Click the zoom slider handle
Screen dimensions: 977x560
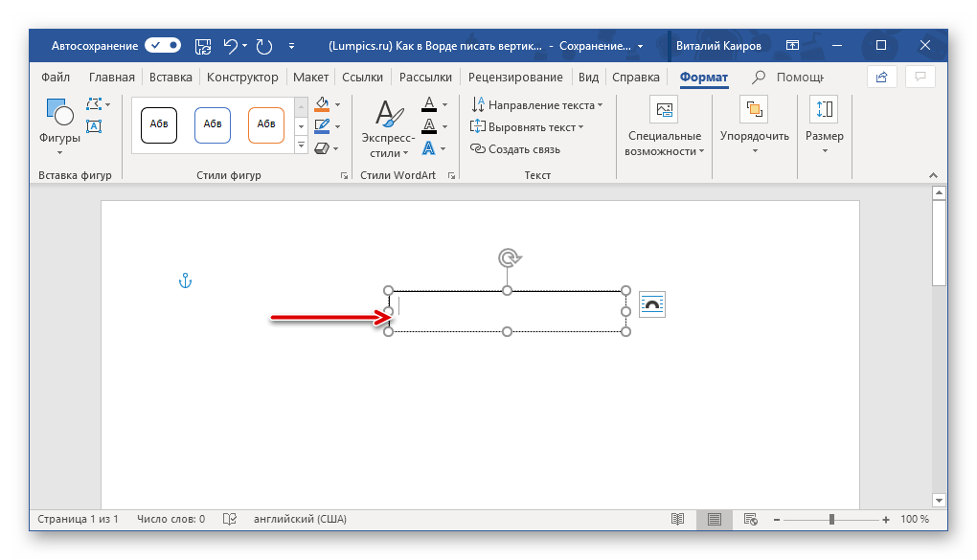pyautogui.click(x=831, y=519)
